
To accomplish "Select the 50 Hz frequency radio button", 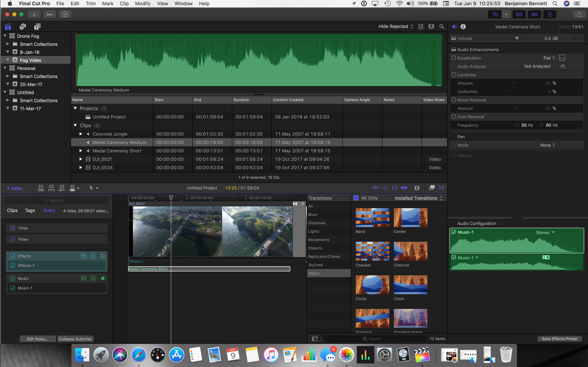I will tap(517, 125).
